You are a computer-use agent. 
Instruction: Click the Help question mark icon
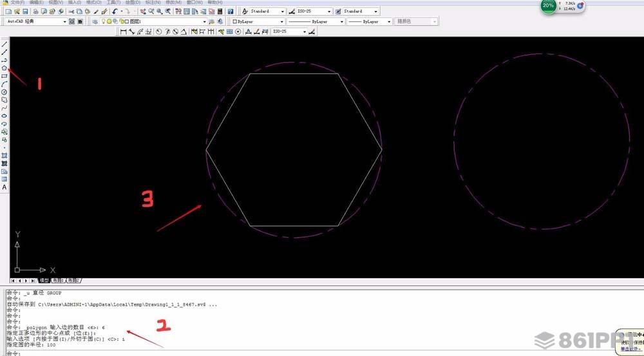pos(231,12)
